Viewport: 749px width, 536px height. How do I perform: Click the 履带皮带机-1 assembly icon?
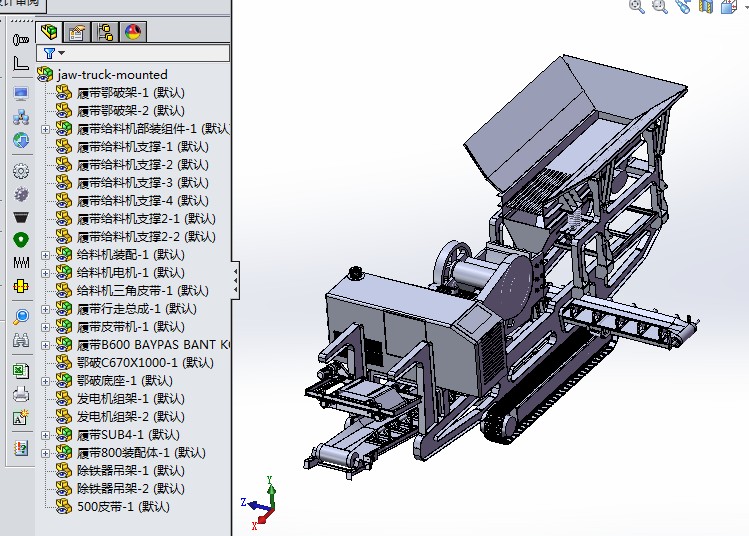point(64,327)
